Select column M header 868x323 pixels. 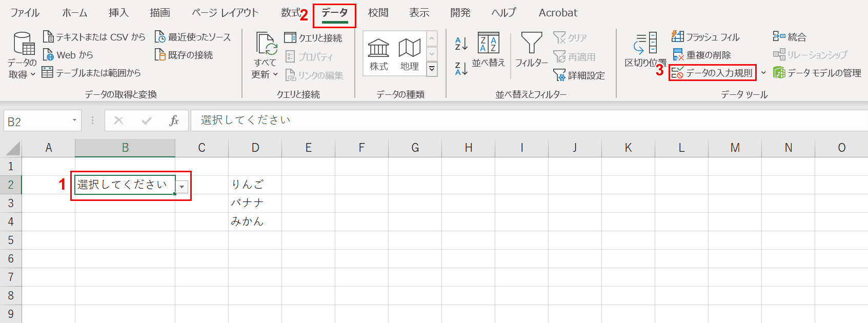[x=735, y=148]
